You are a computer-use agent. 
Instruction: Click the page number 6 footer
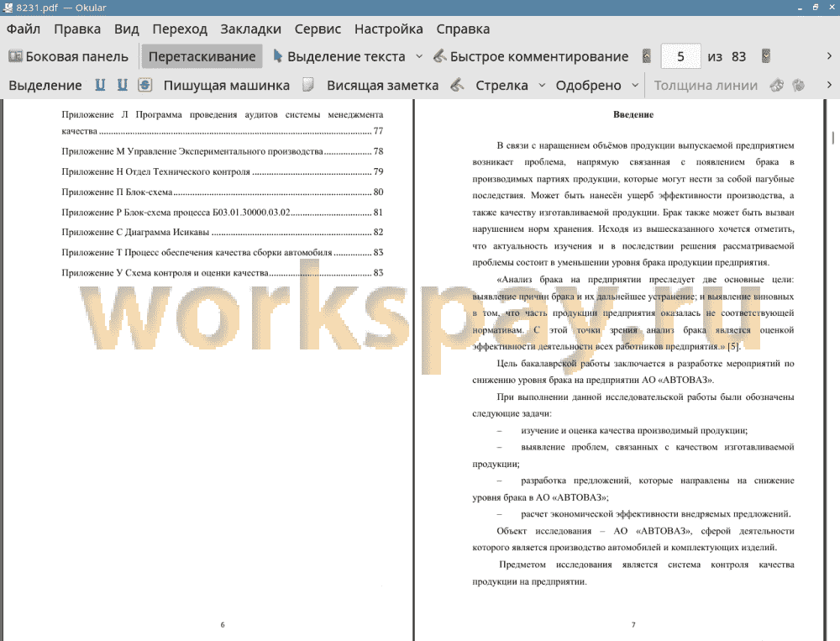(223, 625)
